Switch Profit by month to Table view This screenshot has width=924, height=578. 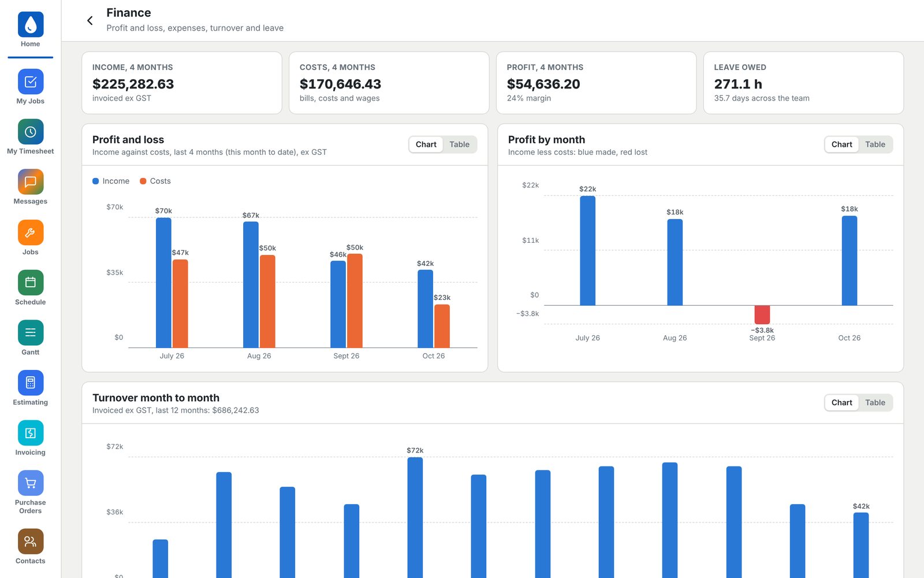875,144
